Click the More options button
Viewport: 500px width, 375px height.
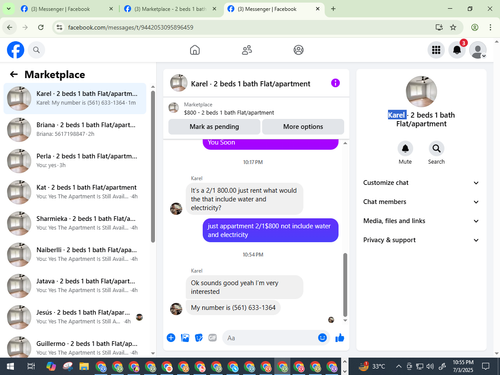click(303, 127)
